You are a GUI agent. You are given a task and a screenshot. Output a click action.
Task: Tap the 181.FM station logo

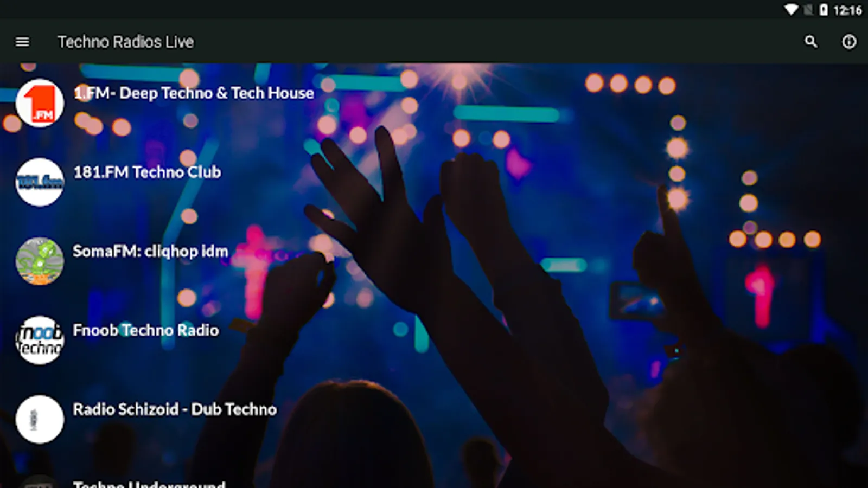[40, 182]
